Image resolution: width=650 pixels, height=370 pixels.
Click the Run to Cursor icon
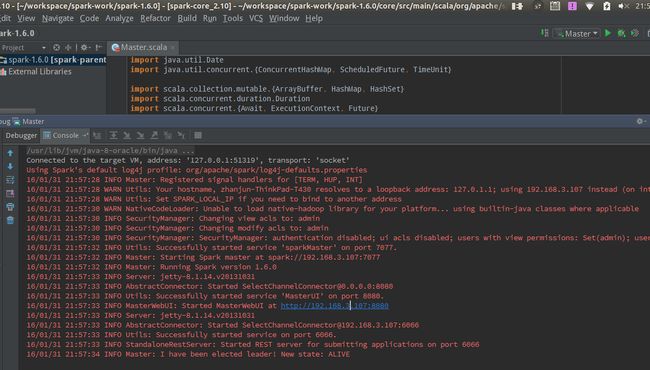(x=181, y=135)
